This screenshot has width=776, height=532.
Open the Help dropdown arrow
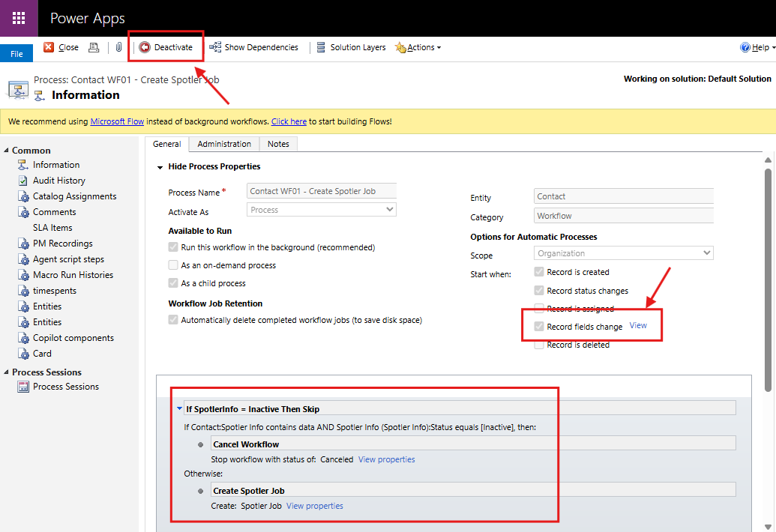tap(772, 48)
